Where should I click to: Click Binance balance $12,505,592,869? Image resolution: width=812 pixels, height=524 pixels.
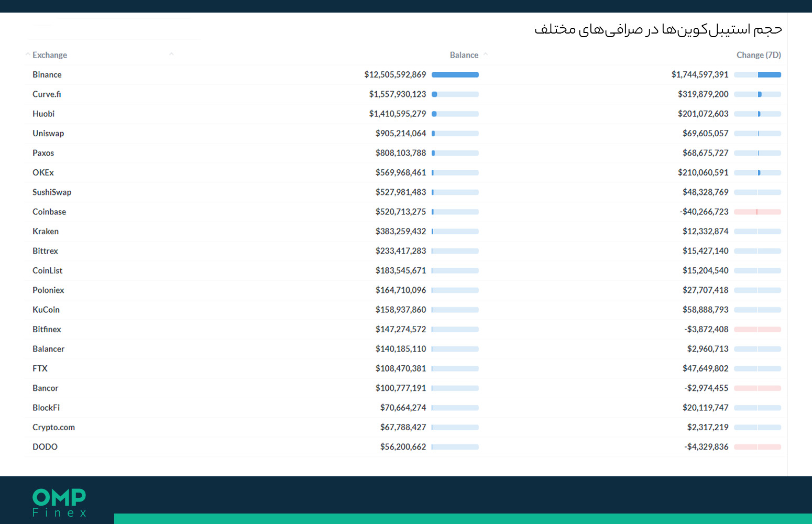pyautogui.click(x=395, y=75)
